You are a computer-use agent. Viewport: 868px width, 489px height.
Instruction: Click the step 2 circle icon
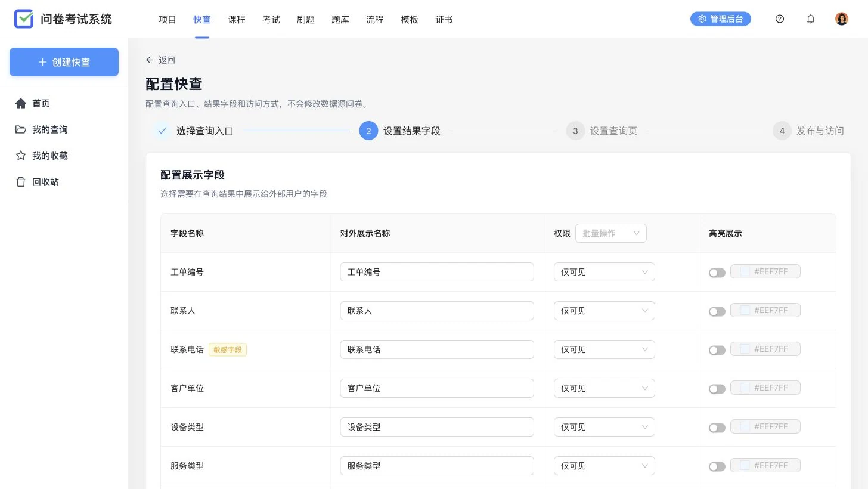(368, 131)
